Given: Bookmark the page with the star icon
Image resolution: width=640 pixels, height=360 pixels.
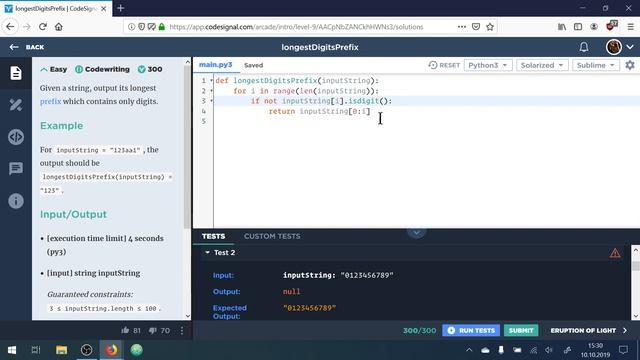Looking at the screenshot, I should 490,27.
